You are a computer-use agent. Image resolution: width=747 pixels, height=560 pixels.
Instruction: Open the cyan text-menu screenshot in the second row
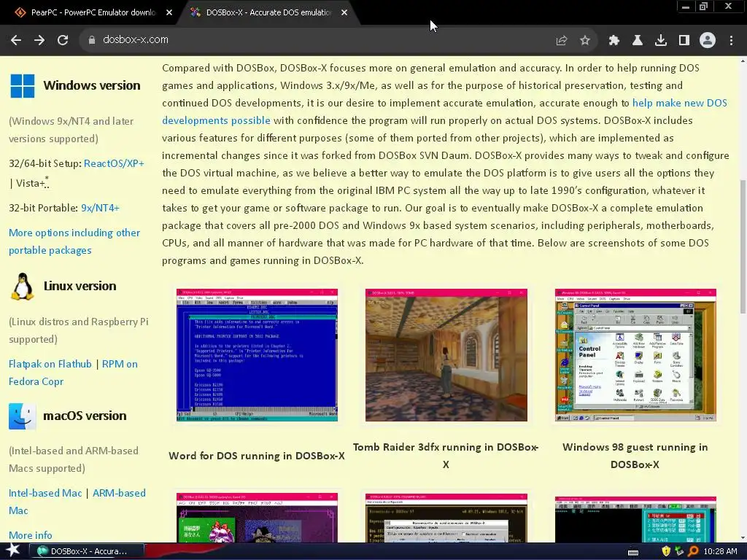coord(635,519)
